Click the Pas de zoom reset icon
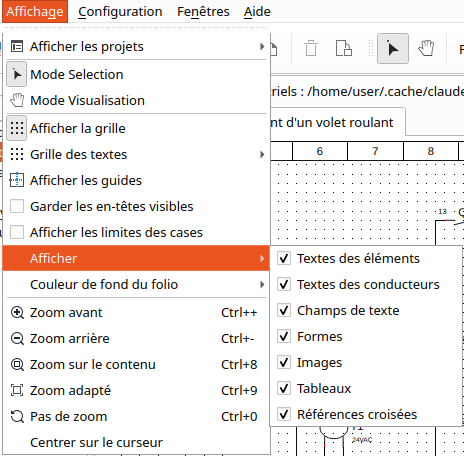The height and width of the screenshot is (456, 464). [x=17, y=416]
